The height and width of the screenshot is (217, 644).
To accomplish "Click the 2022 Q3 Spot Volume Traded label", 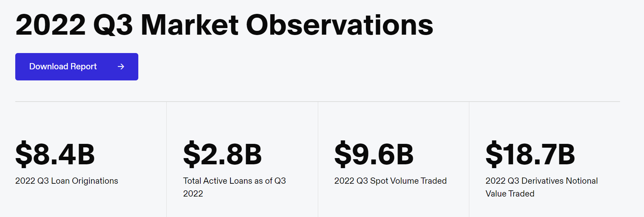I will click(x=390, y=181).
